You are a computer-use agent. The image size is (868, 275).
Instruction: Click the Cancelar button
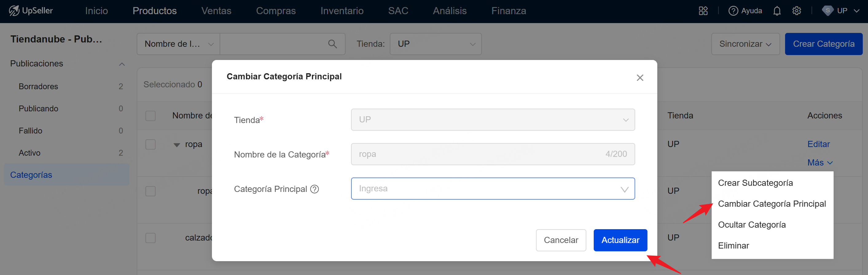click(x=561, y=240)
